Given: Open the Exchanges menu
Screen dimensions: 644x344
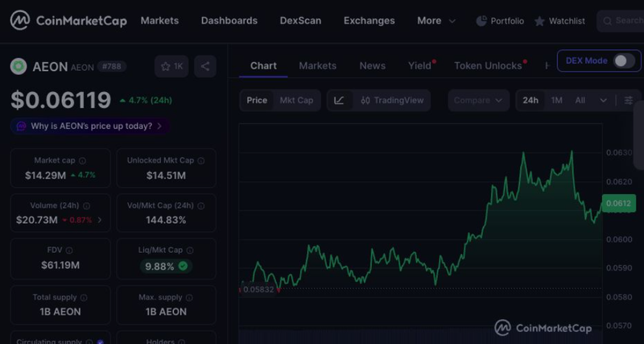Looking at the screenshot, I should coord(369,21).
